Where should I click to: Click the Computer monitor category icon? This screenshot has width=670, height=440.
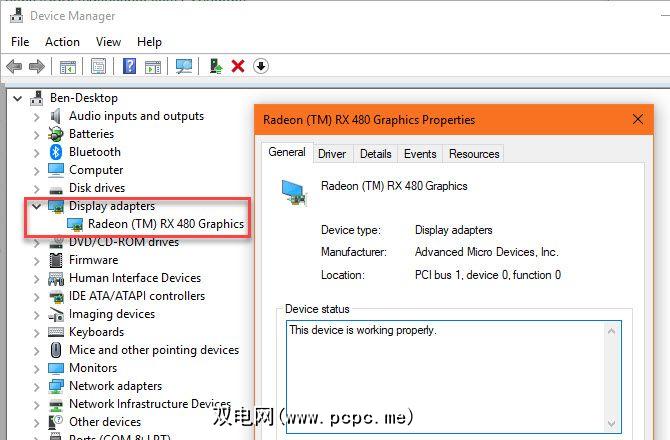tap(56, 170)
